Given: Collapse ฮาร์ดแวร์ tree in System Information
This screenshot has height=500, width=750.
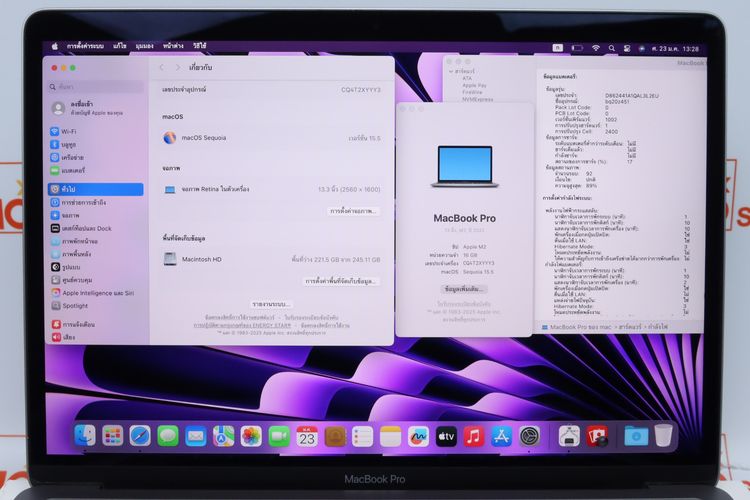Looking at the screenshot, I should click(451, 71).
